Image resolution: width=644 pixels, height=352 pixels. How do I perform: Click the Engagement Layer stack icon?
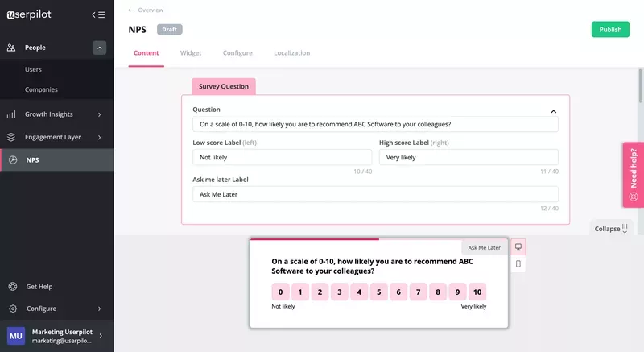point(11,137)
